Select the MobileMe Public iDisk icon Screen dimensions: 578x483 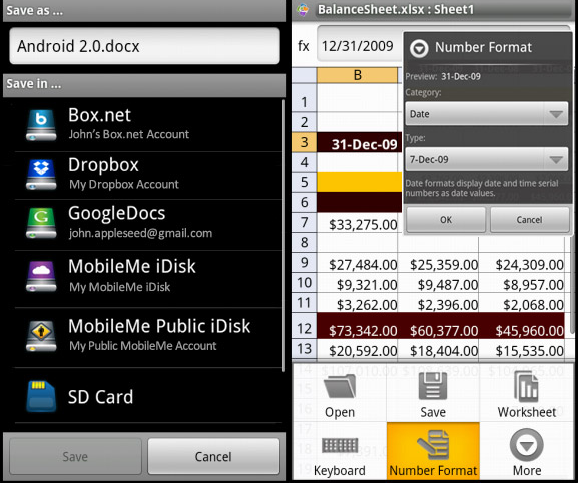[41, 336]
